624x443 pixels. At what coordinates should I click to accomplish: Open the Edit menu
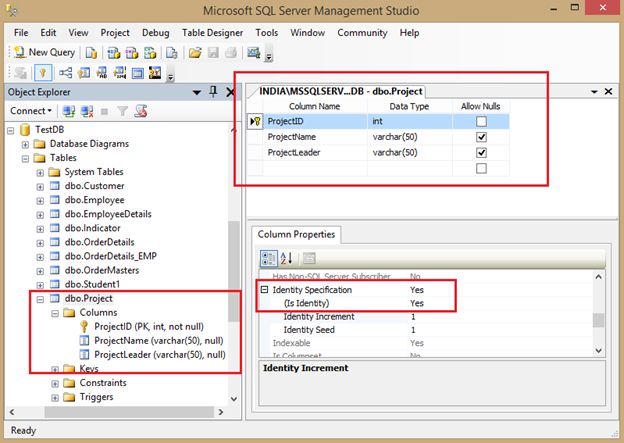tap(48, 33)
